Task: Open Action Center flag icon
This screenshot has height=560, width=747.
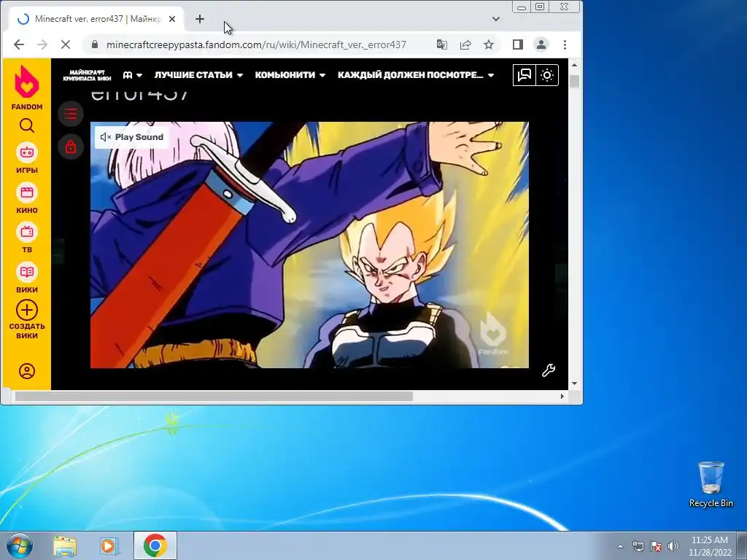Action: (x=656, y=546)
